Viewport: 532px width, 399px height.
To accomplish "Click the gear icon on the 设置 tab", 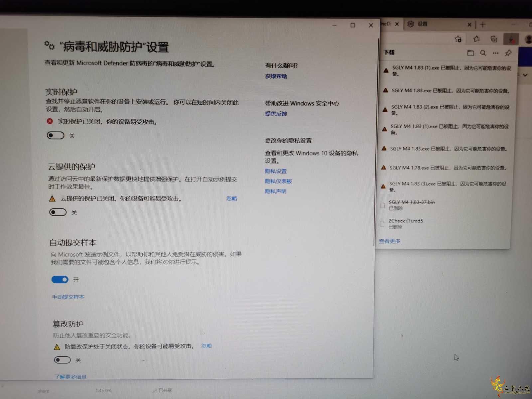I will point(411,24).
